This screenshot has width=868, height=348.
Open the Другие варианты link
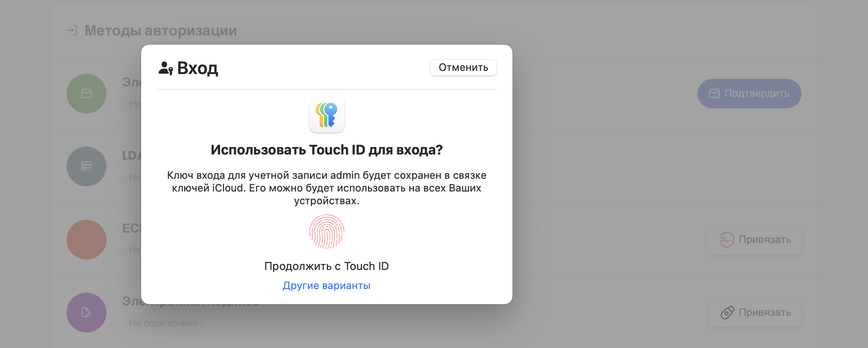pos(326,285)
